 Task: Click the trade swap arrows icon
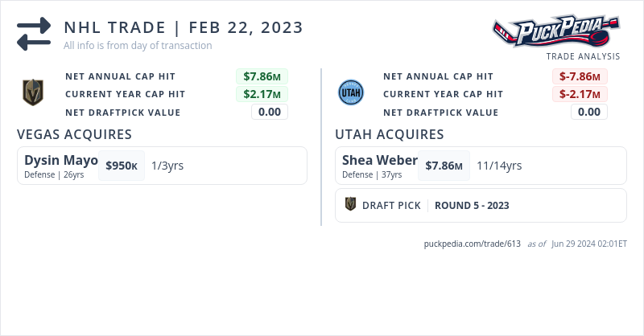[x=34, y=34]
